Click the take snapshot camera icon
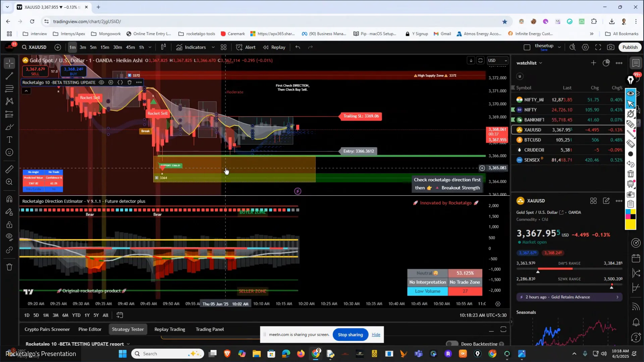Screen dimensions: 644x362 coord(611,47)
